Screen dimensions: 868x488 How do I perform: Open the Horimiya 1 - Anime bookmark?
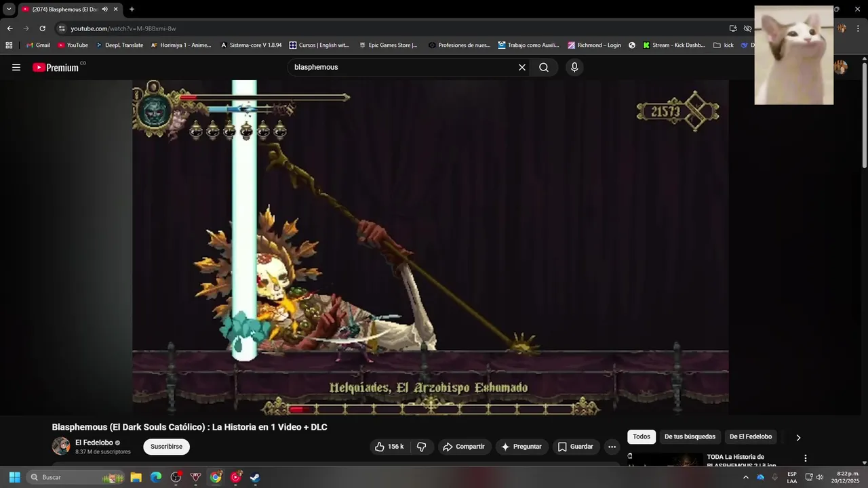(181, 45)
